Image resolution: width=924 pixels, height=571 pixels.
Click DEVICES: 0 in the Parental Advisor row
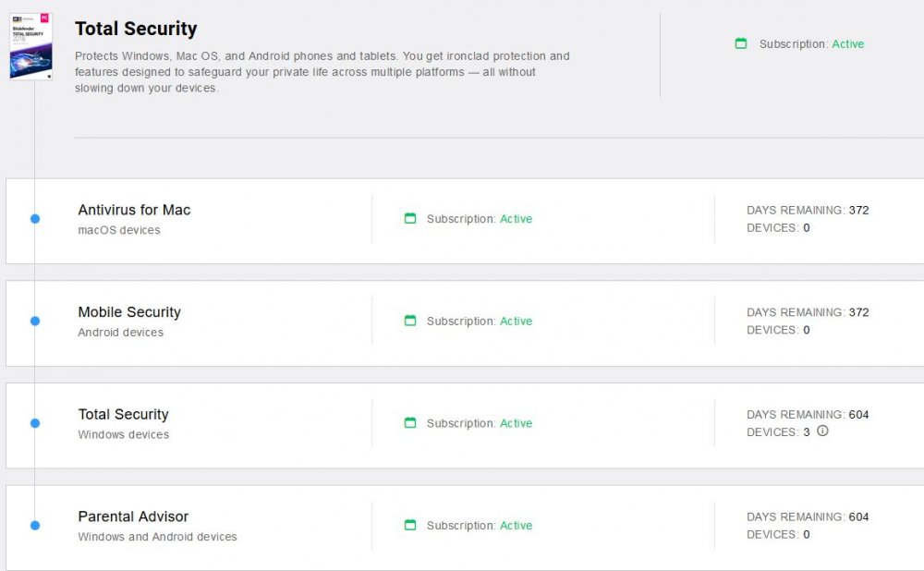[x=778, y=534]
